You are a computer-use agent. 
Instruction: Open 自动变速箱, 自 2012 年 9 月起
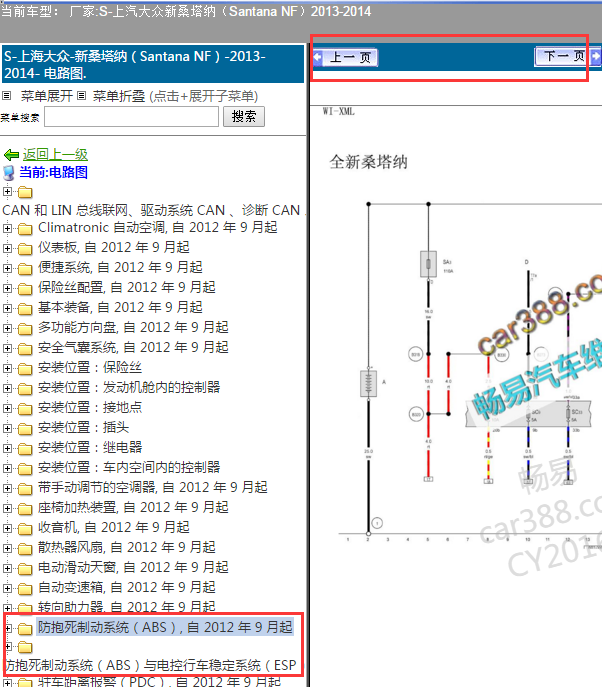point(127,588)
